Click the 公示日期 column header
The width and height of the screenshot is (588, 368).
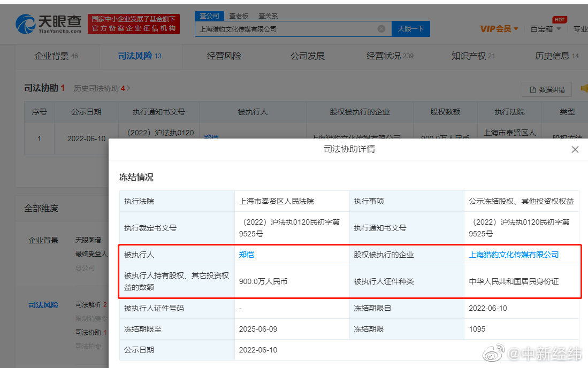point(86,112)
